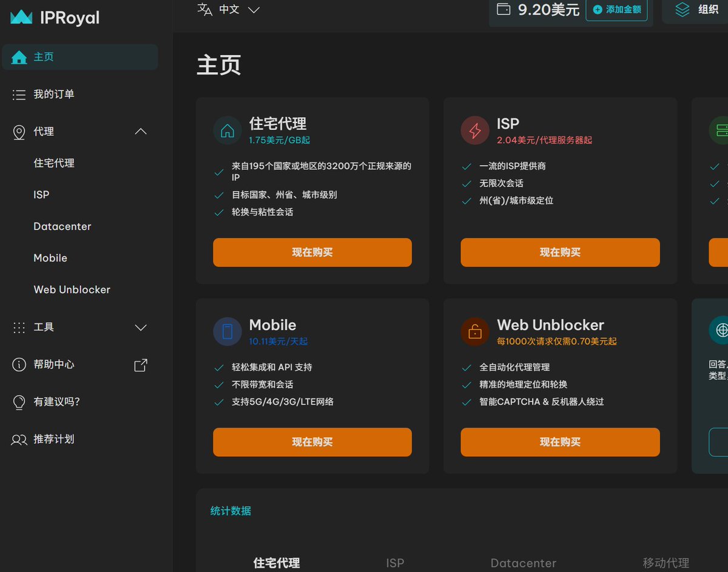The height and width of the screenshot is (572, 728).
Task: Click the 9.20美元 balance amount
Action: tap(548, 10)
